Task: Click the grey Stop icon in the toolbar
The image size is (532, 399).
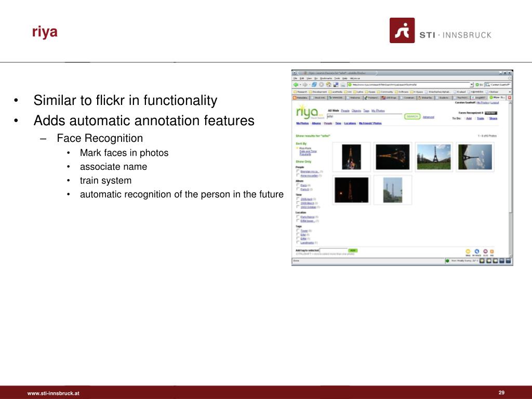Action: (x=321, y=85)
